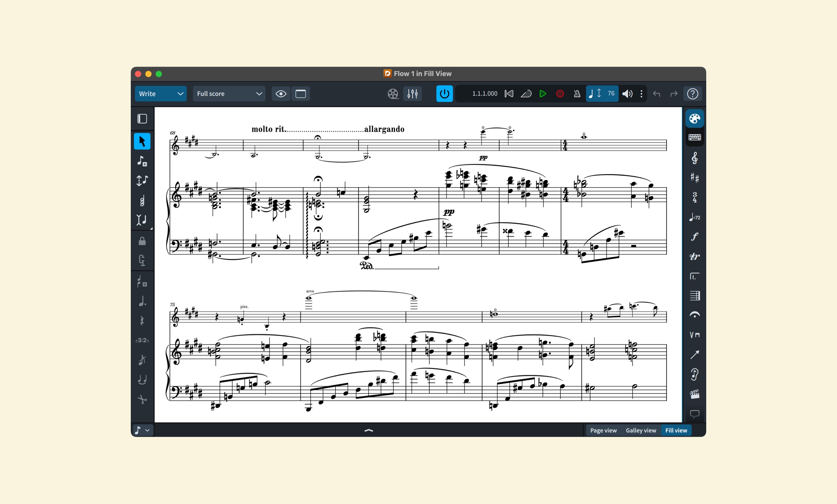The image size is (837, 504).
Task: Open the Dynamics panel
Action: coord(694,237)
